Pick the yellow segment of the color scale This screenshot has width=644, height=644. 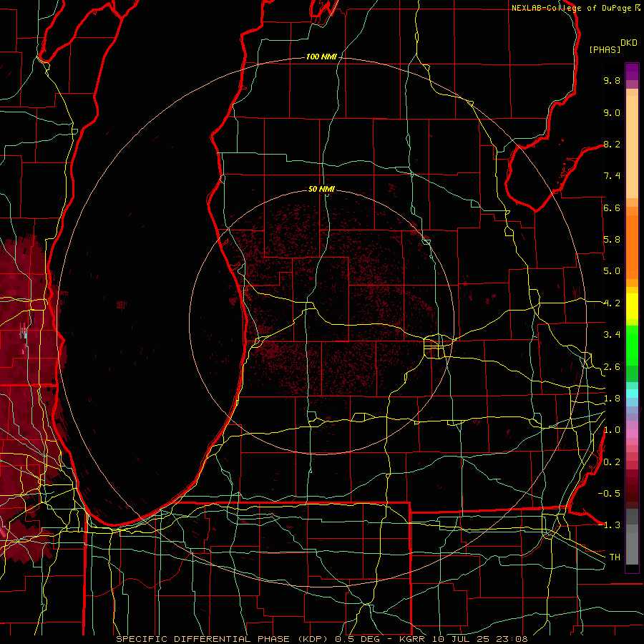tap(632, 306)
